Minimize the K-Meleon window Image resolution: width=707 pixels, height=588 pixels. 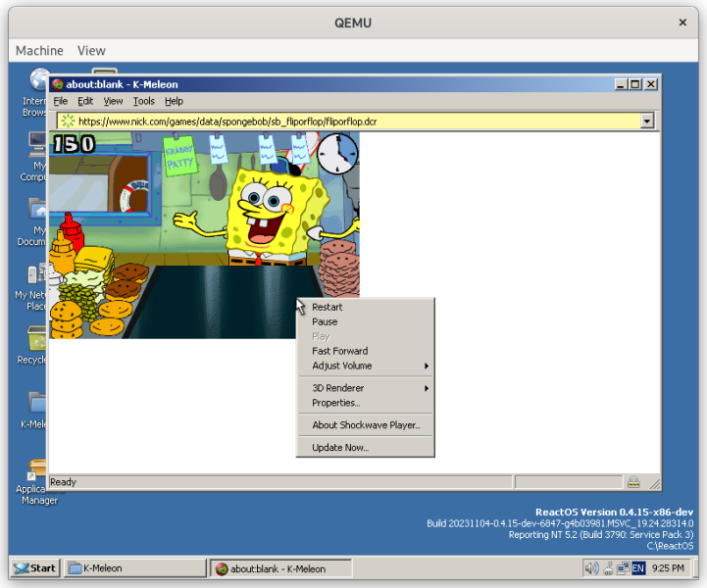621,84
